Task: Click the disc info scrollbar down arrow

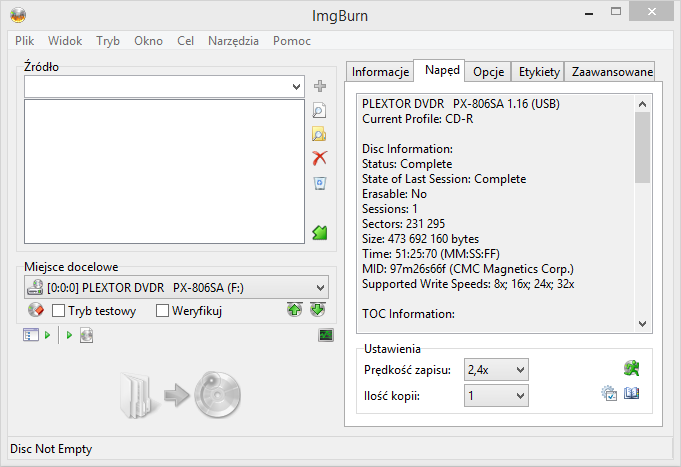Action: (x=642, y=324)
